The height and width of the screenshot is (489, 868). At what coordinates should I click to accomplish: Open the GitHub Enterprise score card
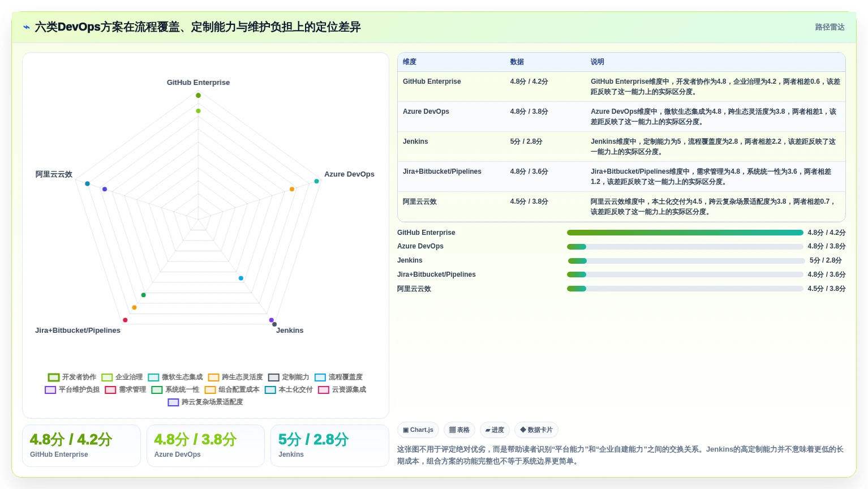81,445
